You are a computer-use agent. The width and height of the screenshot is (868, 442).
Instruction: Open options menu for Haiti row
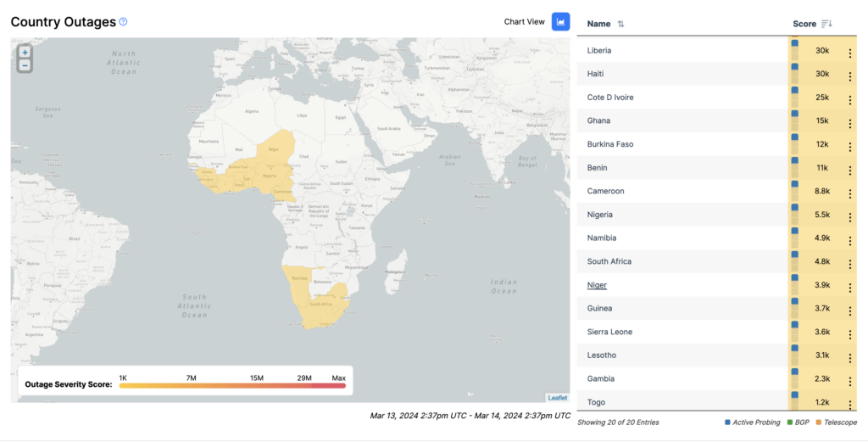(849, 76)
